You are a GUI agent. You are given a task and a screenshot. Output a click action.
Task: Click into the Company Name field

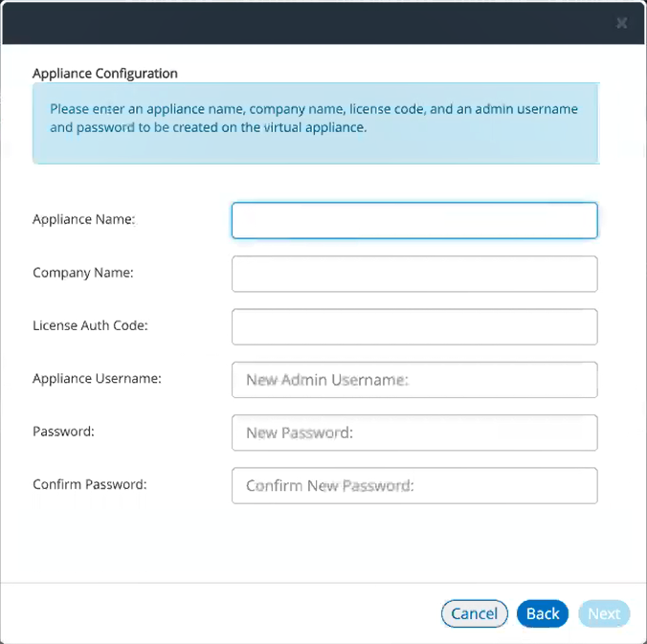(x=414, y=274)
